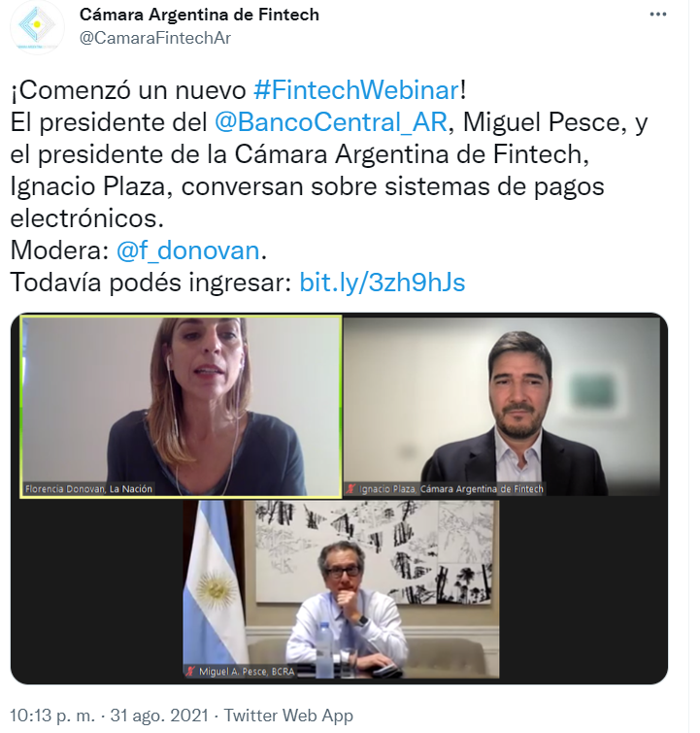Image resolution: width=700 pixels, height=733 pixels.
Task: Open Ignacio Plaza video tile
Action: (502, 406)
